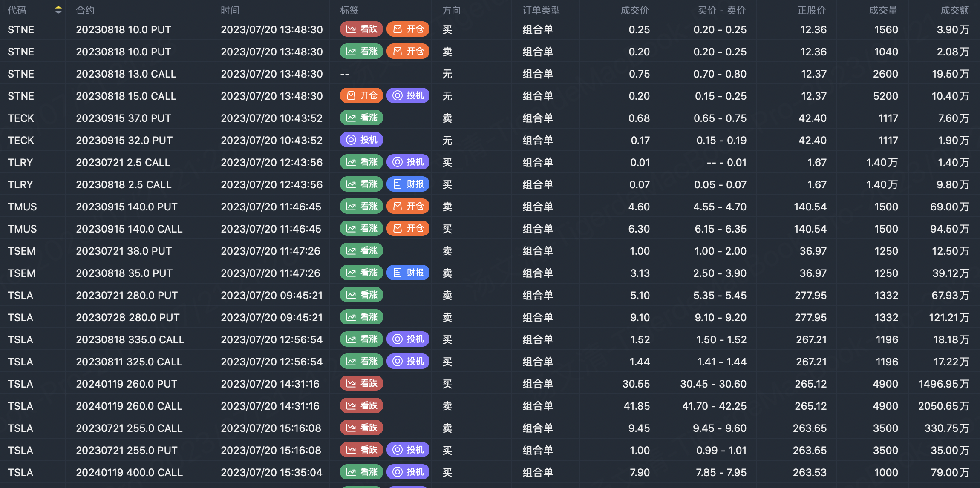Viewport: 980px width, 488px height.
Task: Click 看跌 tag on TSLA 260.0 CALL row
Action: point(361,405)
